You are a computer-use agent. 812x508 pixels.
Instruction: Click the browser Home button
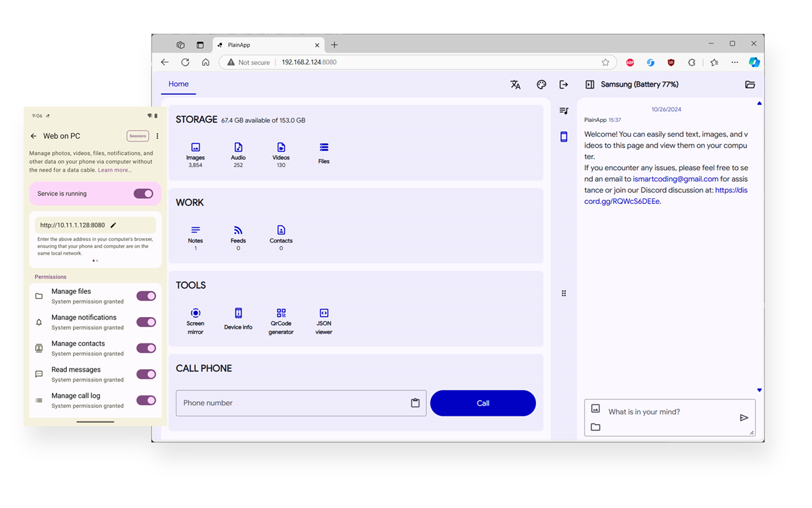click(206, 62)
